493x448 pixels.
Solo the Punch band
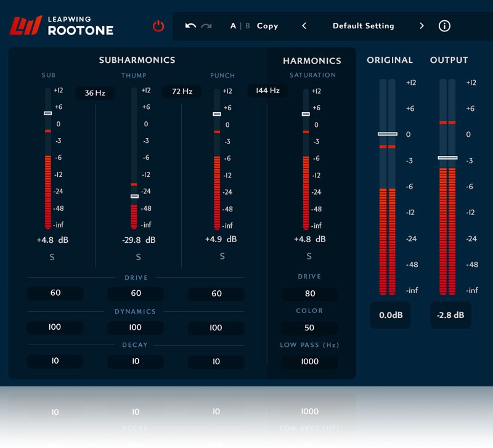[222, 256]
